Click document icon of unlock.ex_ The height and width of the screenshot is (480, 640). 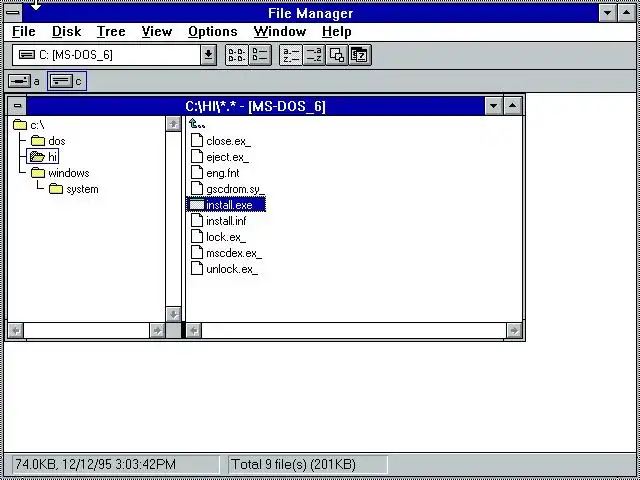point(197,269)
